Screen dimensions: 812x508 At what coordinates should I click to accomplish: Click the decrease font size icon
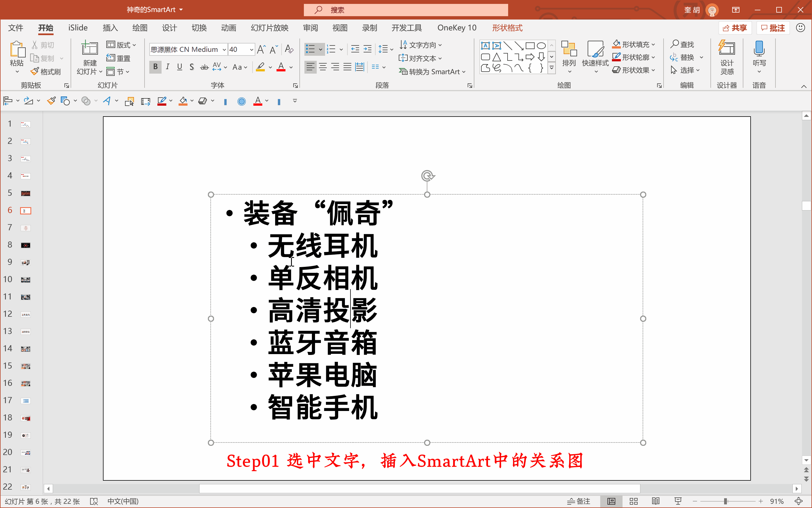[x=274, y=49]
